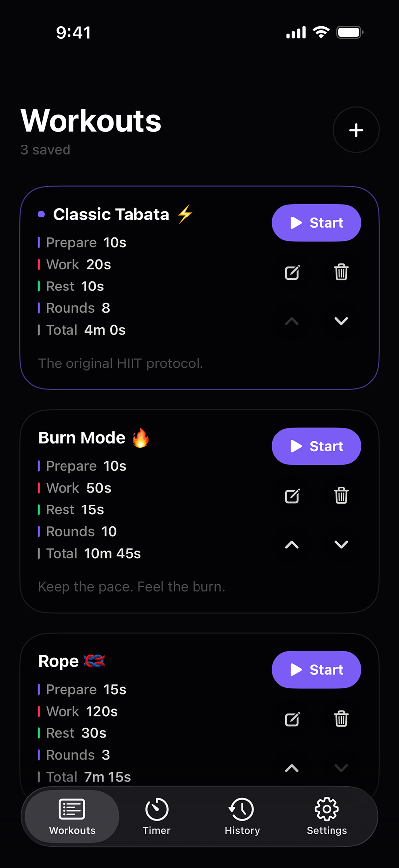
Task: Edit the Classic Tabata workout
Action: click(292, 272)
